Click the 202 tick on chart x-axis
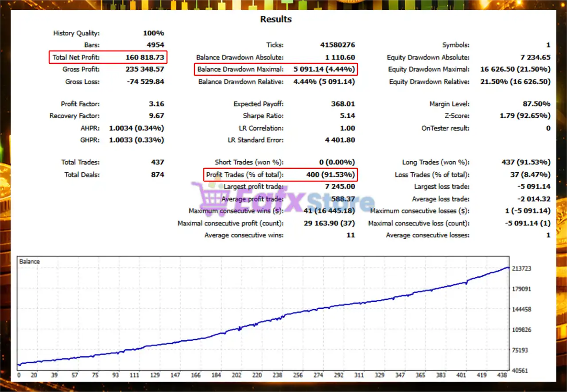 (x=237, y=375)
